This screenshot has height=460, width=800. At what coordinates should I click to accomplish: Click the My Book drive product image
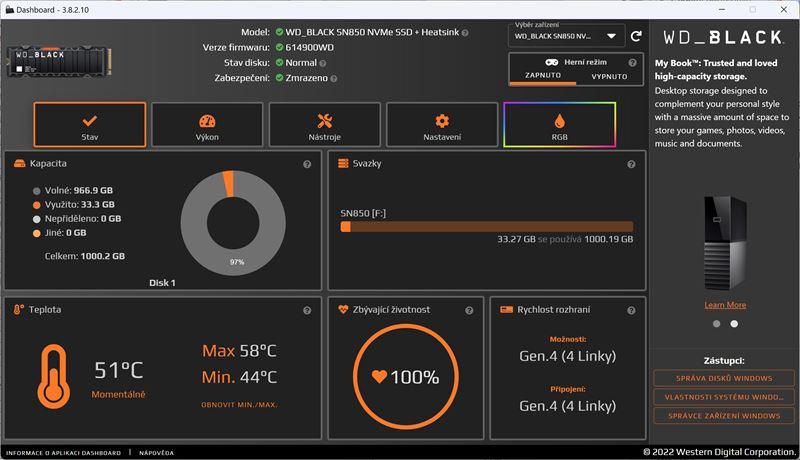click(x=725, y=243)
